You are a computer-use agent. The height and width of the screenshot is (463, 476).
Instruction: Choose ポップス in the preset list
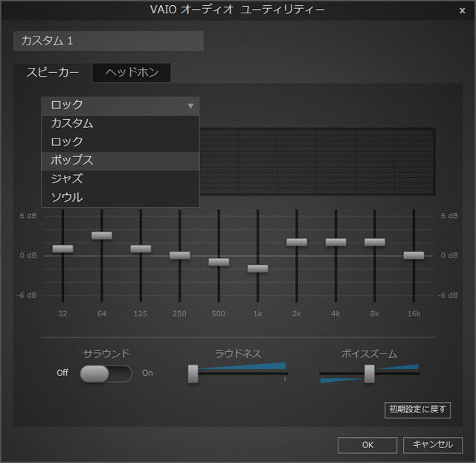(120, 161)
